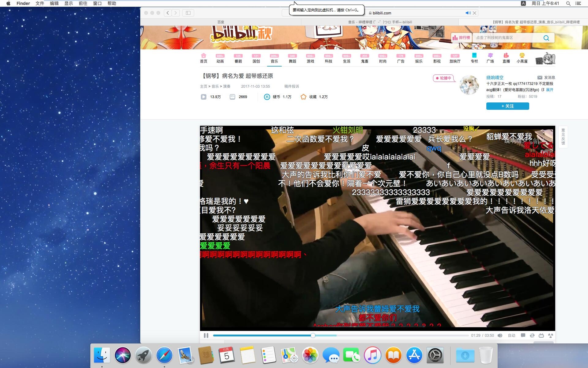The image size is (588, 368).
Task: Click the widescreen TV icon in the player
Action: click(x=541, y=335)
